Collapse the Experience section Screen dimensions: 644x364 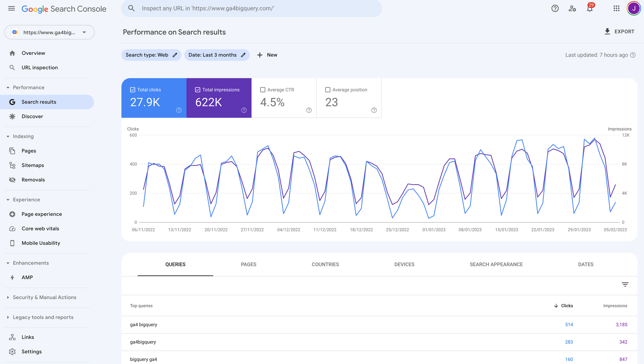point(8,200)
